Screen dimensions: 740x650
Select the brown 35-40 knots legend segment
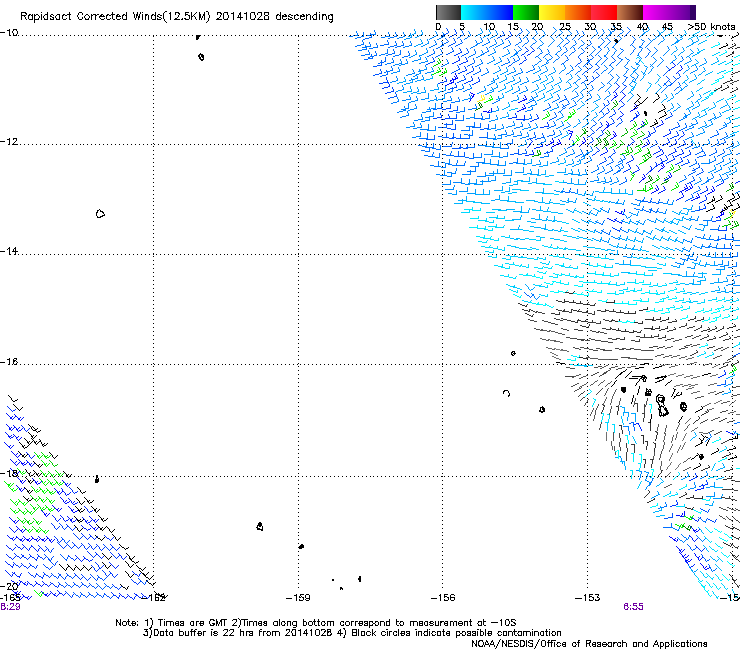(630, 12)
